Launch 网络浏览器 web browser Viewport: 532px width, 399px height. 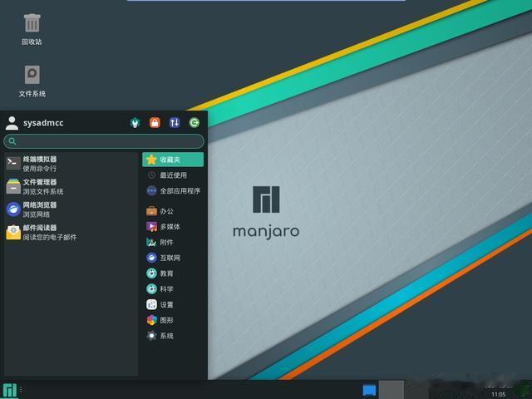click(x=71, y=209)
